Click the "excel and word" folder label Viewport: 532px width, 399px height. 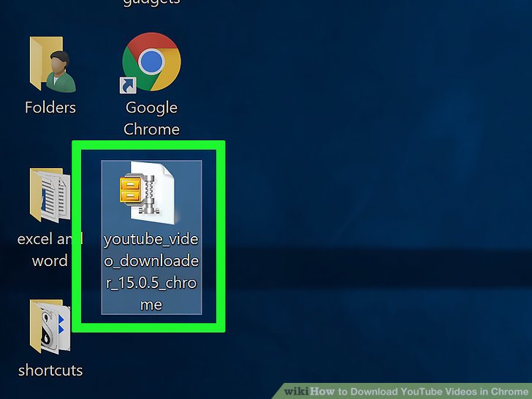(50, 250)
